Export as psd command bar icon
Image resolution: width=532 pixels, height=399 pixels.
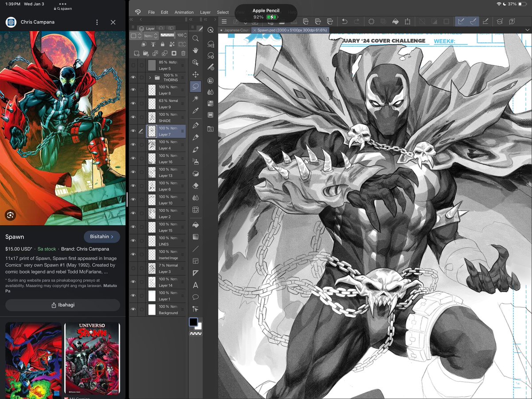coord(330,21)
